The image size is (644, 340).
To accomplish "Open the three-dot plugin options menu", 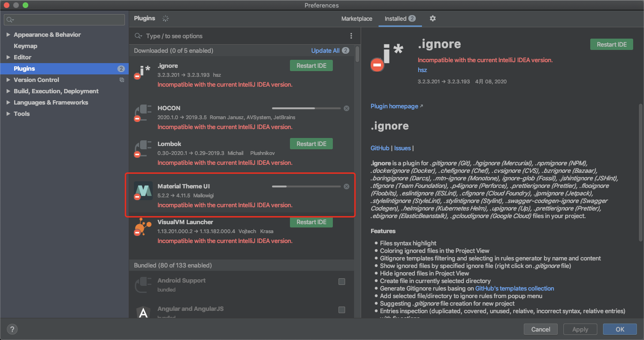I will 351,36.
